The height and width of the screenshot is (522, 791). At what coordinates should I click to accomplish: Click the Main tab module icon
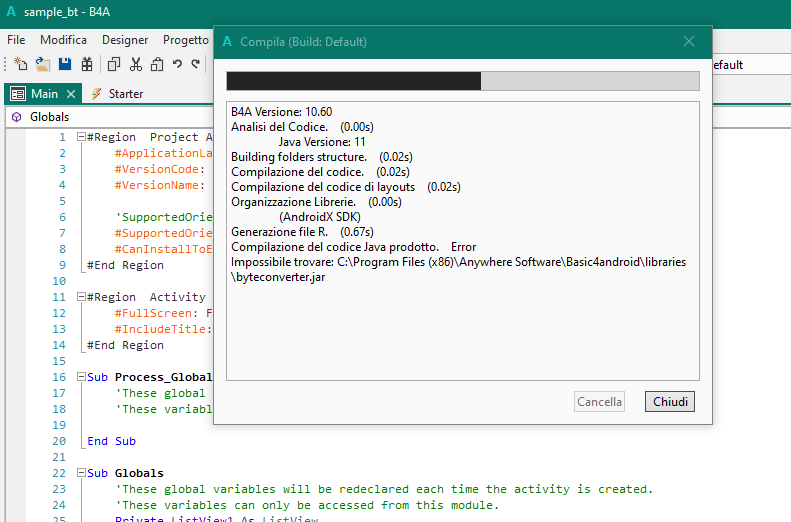click(18, 94)
